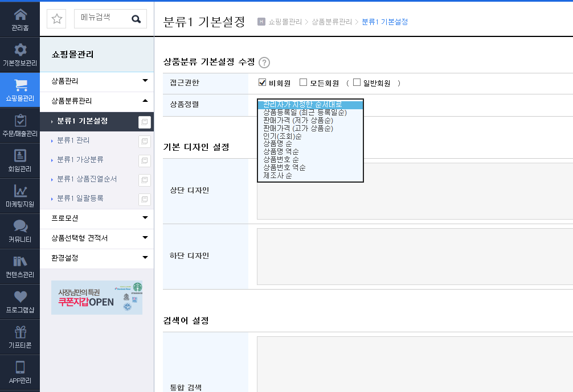Open 회원관리 member icon
This screenshot has height=392, width=573.
click(20, 155)
